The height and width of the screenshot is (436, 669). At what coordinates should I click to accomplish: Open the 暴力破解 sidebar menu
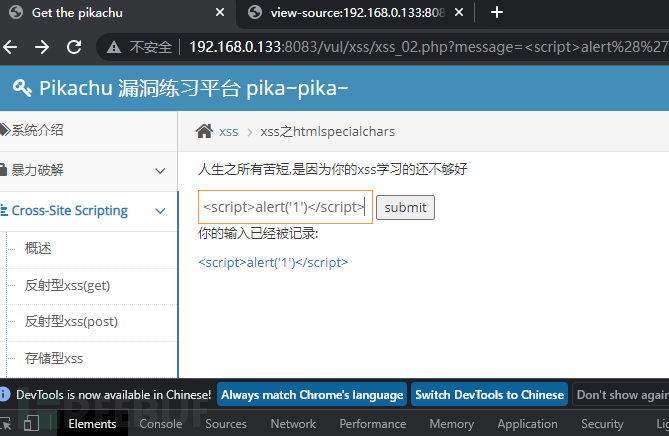click(x=89, y=171)
